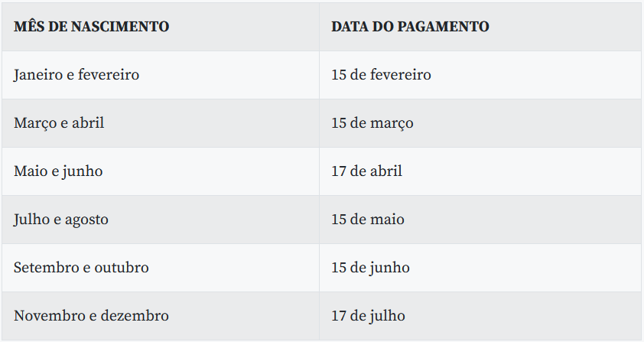Click the 15 de março payment date
644x342 pixels.
coord(372,123)
